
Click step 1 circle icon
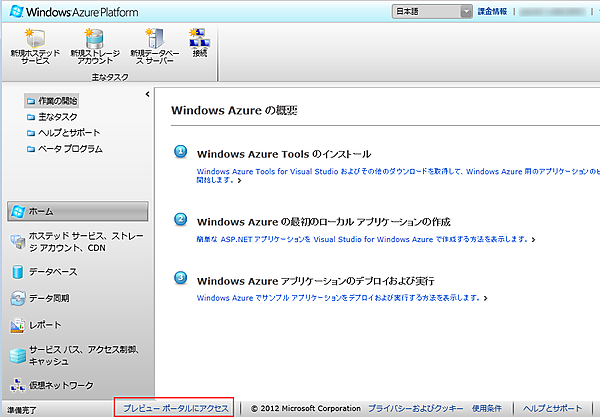[x=181, y=152]
